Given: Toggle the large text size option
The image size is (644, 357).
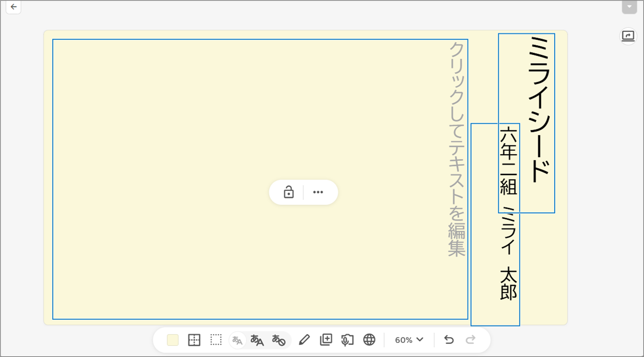Looking at the screenshot, I should 257,340.
